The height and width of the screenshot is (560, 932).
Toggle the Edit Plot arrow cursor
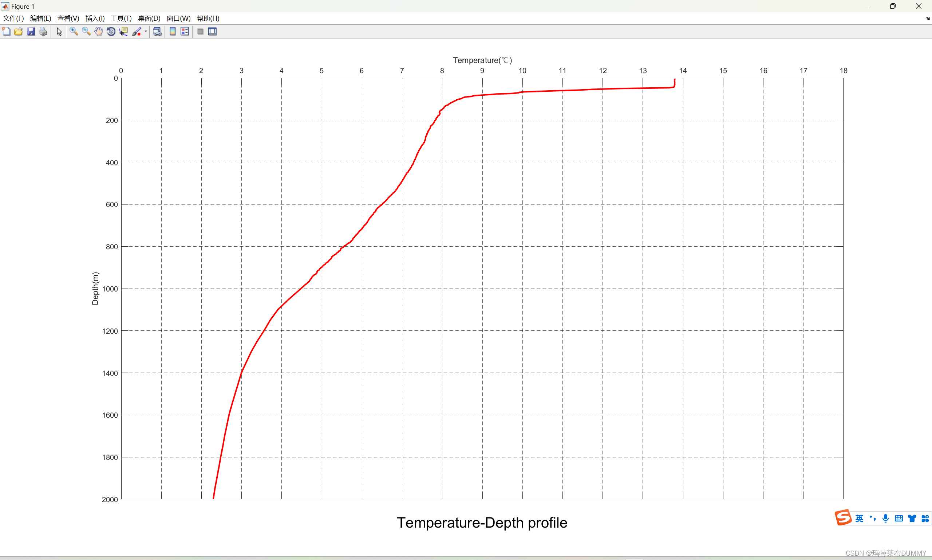[x=59, y=32]
